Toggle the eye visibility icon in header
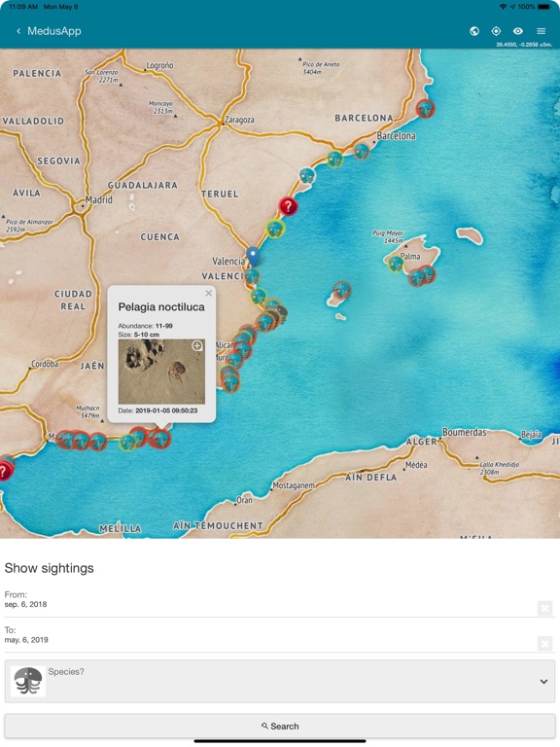560x747 pixels. [x=518, y=31]
